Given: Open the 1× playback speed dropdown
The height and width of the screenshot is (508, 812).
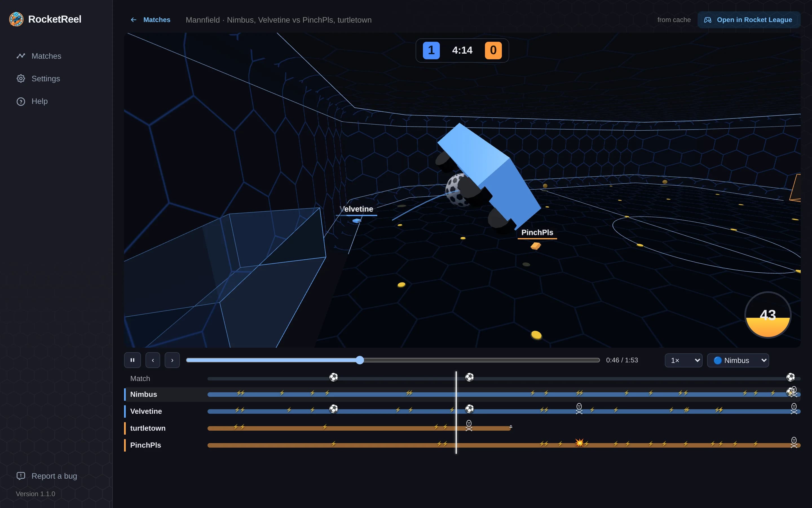Looking at the screenshot, I should pos(683,360).
